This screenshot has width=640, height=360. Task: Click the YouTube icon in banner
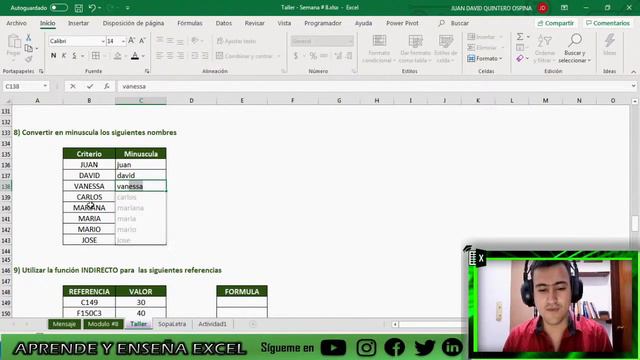[x=333, y=348]
